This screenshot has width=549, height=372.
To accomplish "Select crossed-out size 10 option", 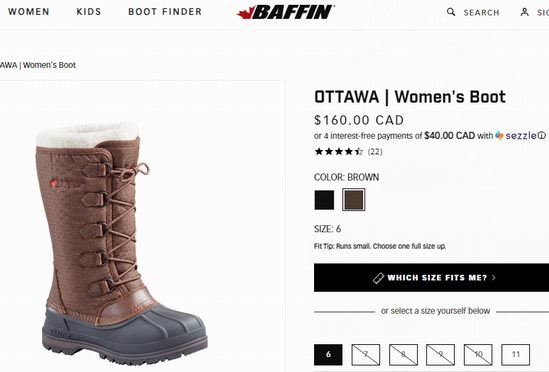I will point(478,354).
